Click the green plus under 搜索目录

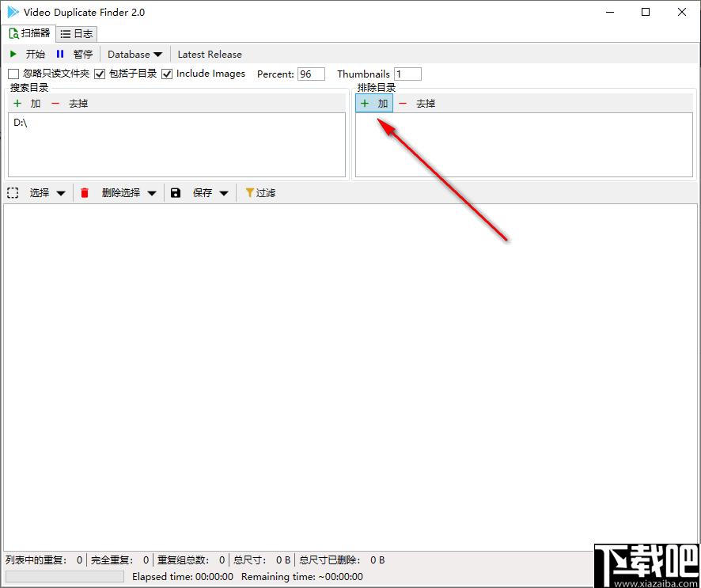coord(17,104)
